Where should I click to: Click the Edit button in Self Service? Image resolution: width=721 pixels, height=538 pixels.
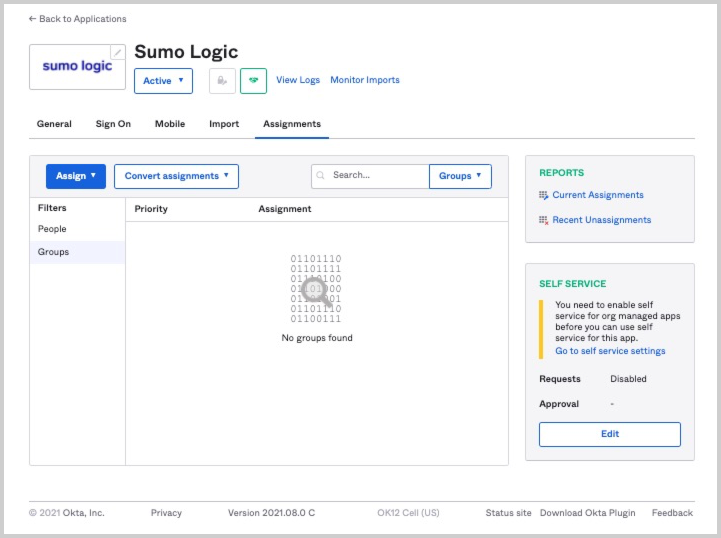610,434
